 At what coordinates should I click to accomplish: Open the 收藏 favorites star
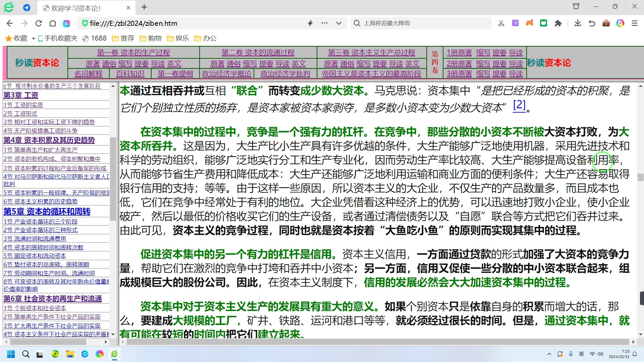point(16,38)
